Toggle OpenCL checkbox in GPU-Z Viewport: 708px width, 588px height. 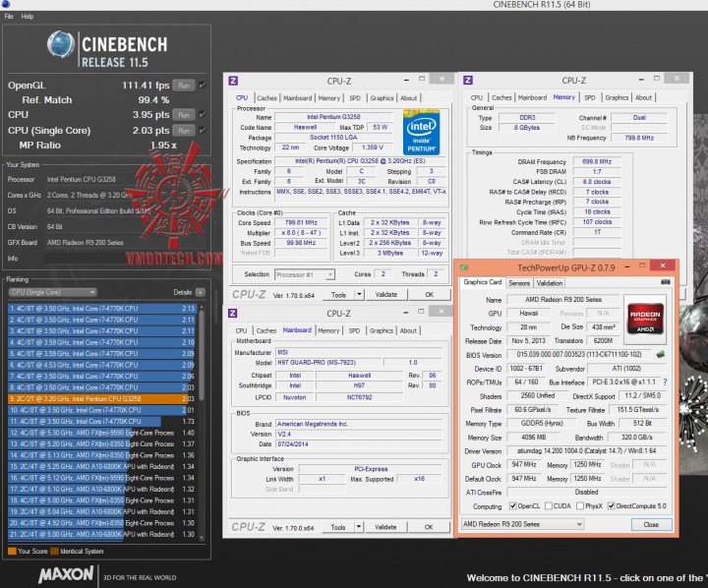pos(512,505)
